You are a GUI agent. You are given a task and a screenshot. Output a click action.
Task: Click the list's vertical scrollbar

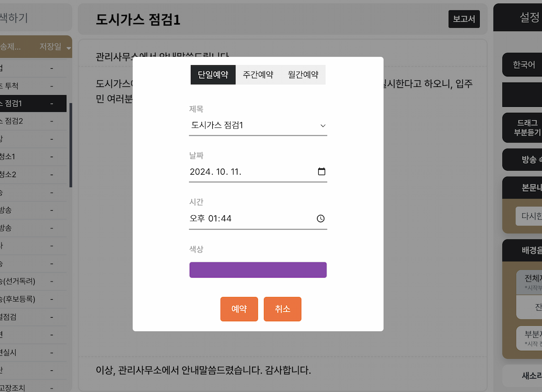(71, 145)
